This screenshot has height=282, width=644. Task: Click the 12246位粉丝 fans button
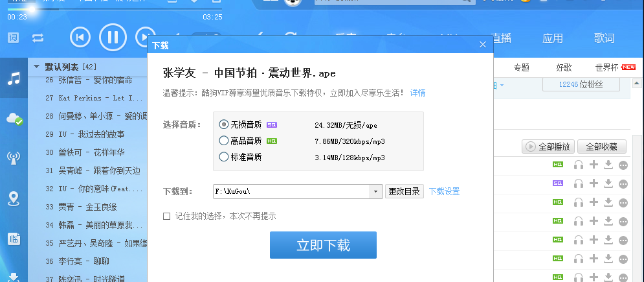[581, 84]
